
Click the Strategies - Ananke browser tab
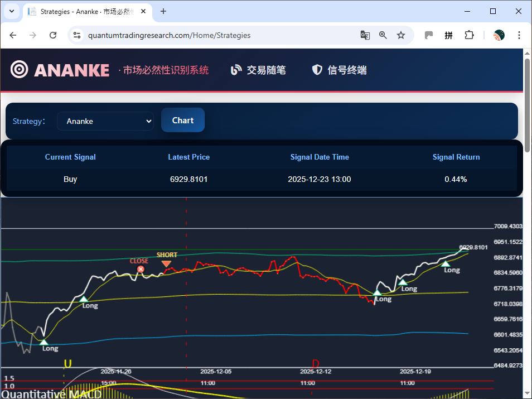pyautogui.click(x=84, y=11)
